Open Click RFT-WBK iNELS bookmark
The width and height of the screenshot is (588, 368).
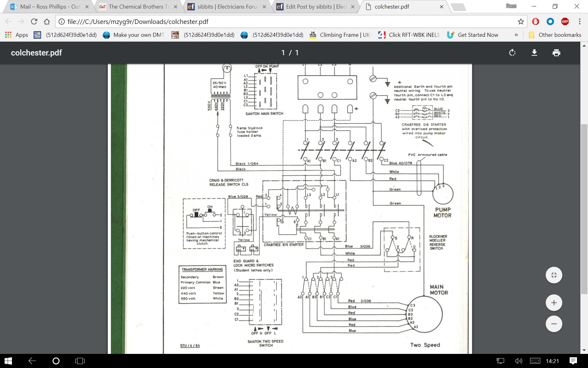point(409,35)
